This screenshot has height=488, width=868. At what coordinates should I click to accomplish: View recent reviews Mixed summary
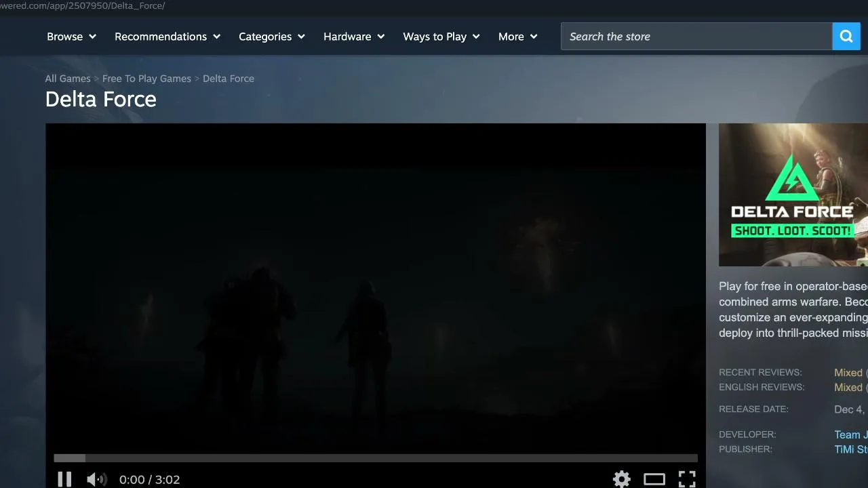[850, 373]
